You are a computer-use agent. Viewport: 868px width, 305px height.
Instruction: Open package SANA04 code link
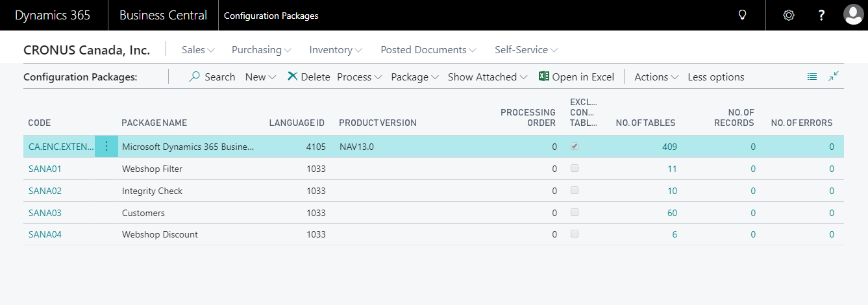point(45,234)
